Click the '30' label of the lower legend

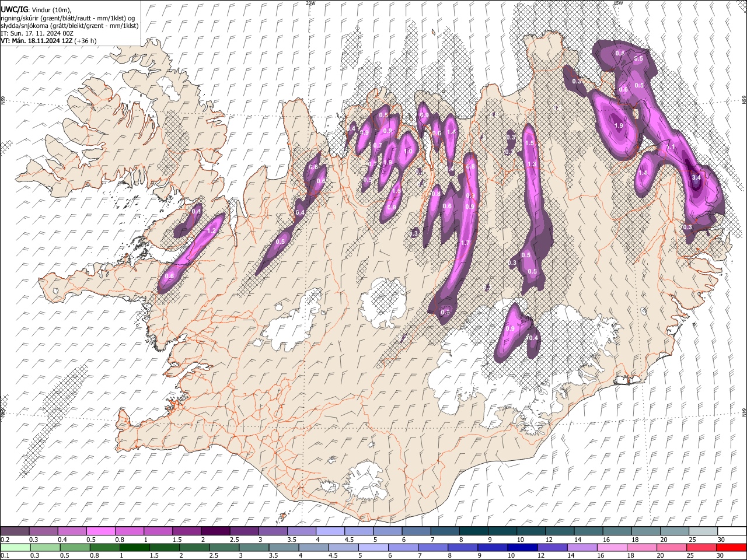click(x=721, y=555)
